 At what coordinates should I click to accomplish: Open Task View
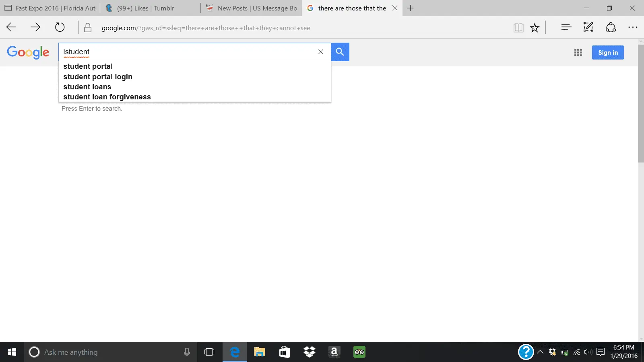[x=209, y=352]
